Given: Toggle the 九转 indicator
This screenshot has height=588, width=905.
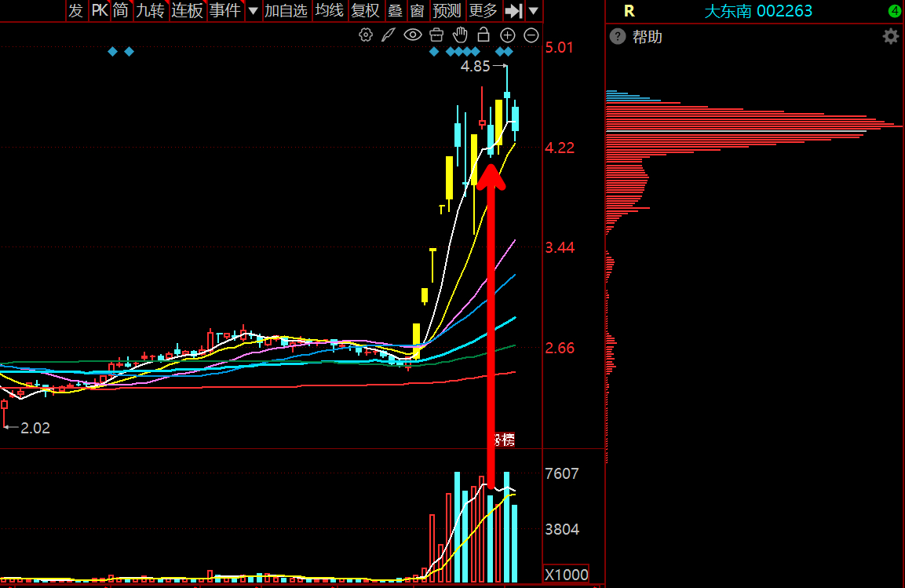Looking at the screenshot, I should tap(150, 10).
